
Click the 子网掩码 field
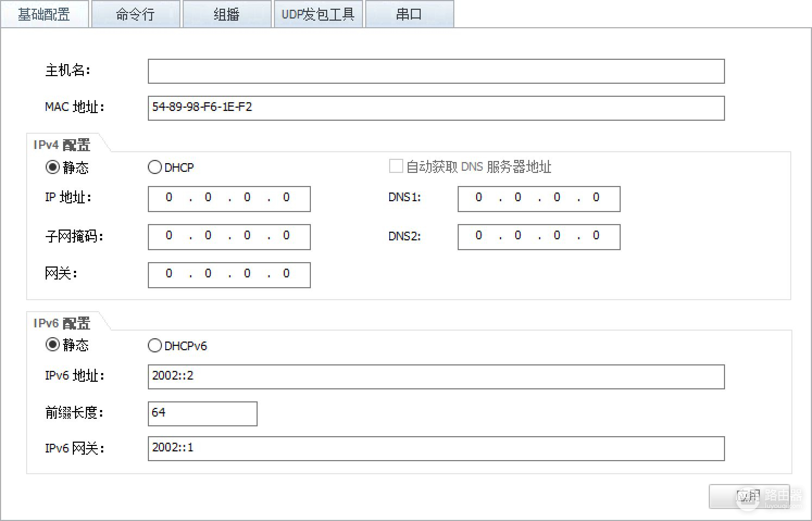point(229,237)
